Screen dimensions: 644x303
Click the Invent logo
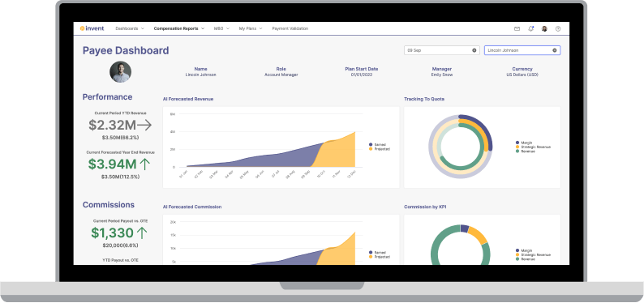(92, 28)
